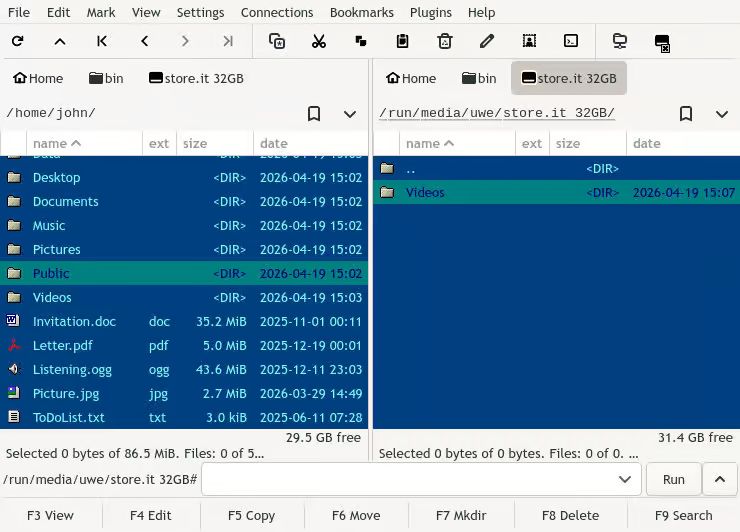Click the trash delete icon
The height and width of the screenshot is (532, 740).
pyautogui.click(x=445, y=41)
